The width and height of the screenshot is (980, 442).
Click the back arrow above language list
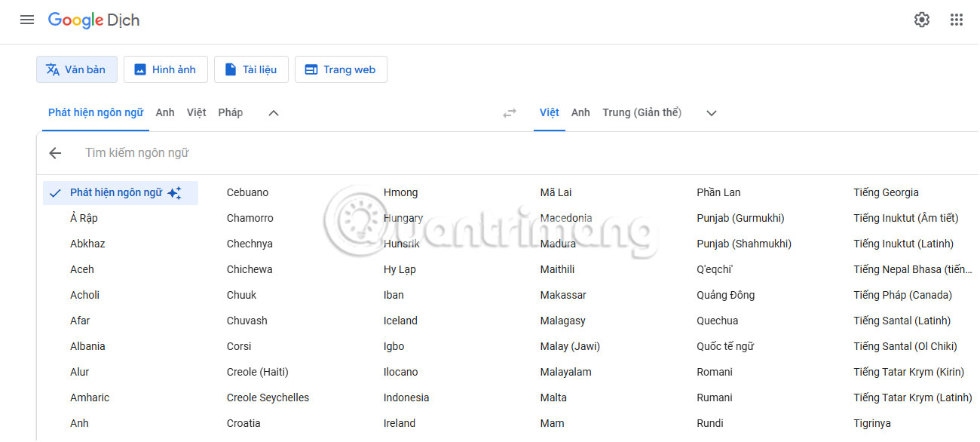pos(55,153)
